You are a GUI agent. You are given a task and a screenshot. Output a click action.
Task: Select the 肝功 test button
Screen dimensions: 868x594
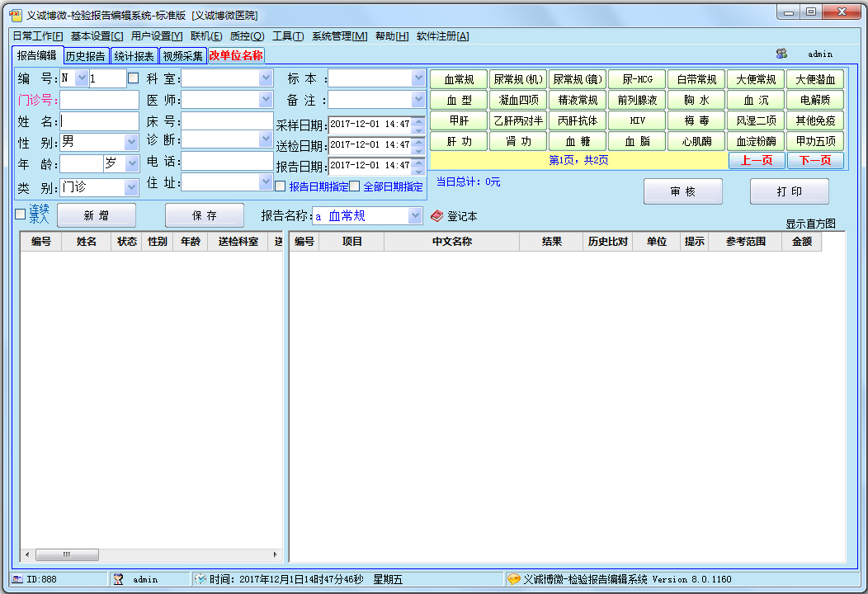[x=459, y=141]
